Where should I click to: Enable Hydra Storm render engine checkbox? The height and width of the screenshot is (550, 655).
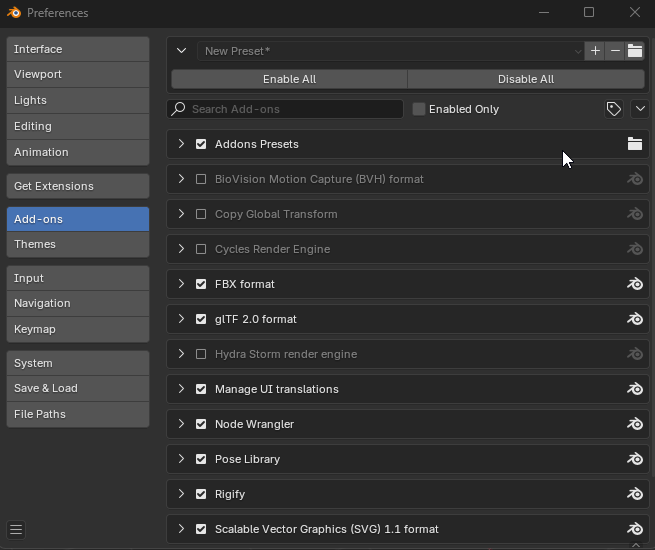[x=201, y=354]
